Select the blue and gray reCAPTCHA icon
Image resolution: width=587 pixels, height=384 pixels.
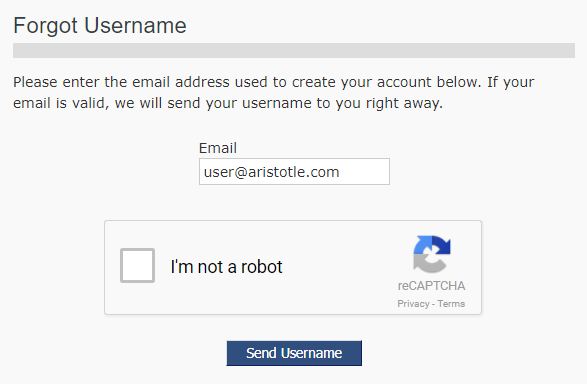432,254
